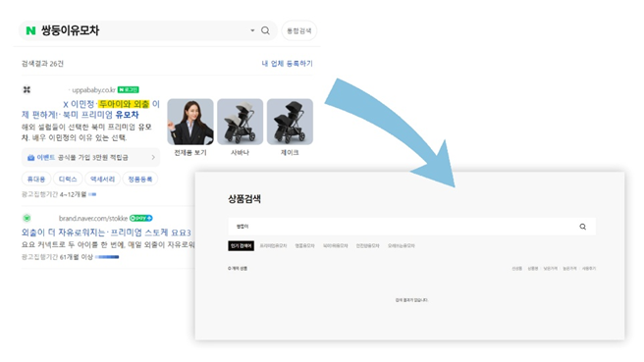Select the first keyword after 인기 검색어
The width and height of the screenshot is (644, 362).
(273, 246)
